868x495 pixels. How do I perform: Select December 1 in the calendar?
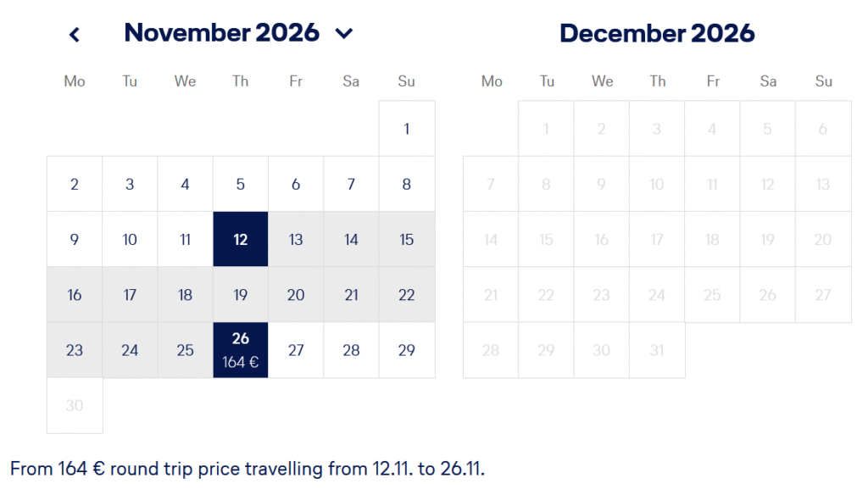click(x=547, y=129)
